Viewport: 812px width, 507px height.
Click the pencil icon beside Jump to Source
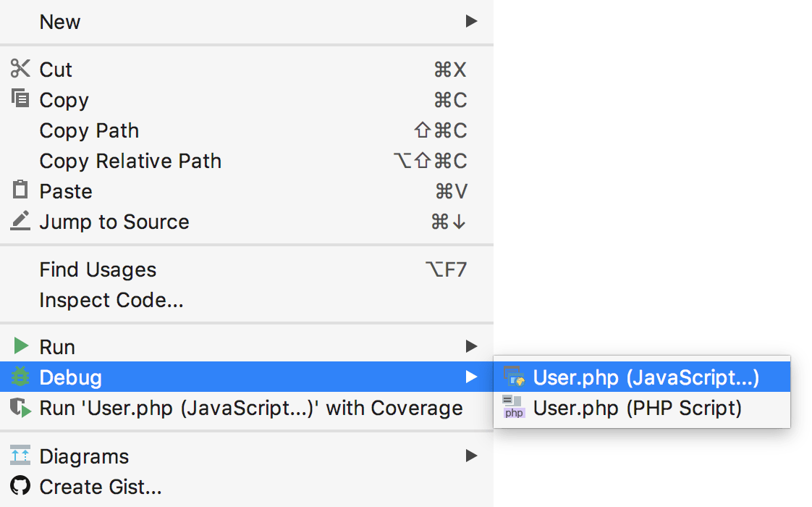coord(22,221)
